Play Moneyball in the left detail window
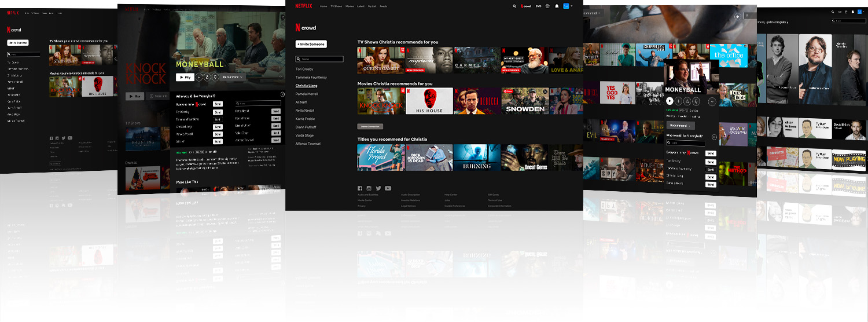The image size is (868, 322). coord(185,77)
